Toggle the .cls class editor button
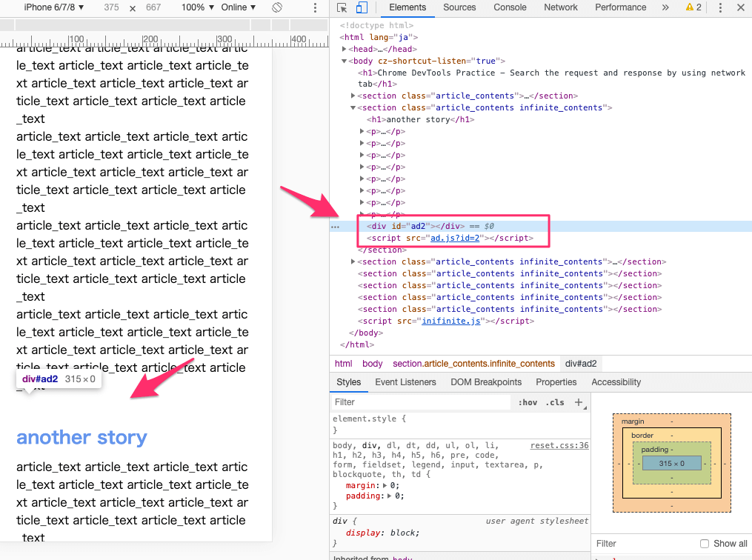The image size is (752, 560). point(554,402)
